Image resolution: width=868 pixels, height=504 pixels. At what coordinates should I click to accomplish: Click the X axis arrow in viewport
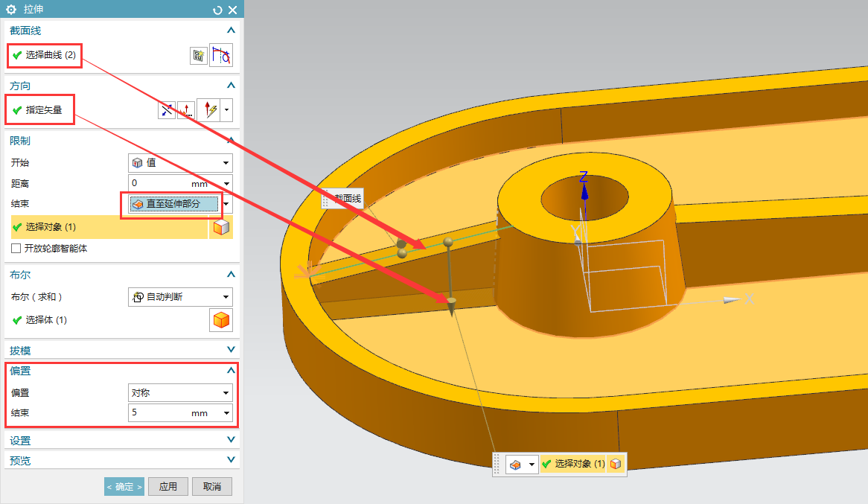point(731,300)
